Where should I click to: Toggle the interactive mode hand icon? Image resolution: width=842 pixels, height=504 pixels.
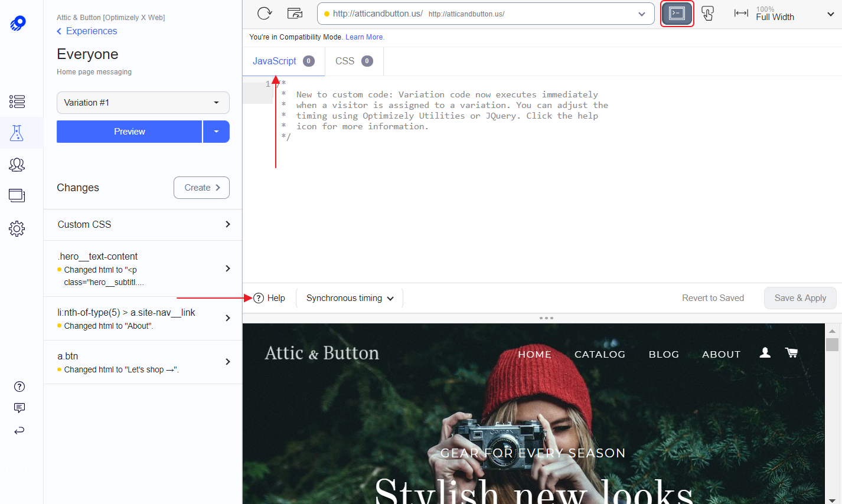708,13
